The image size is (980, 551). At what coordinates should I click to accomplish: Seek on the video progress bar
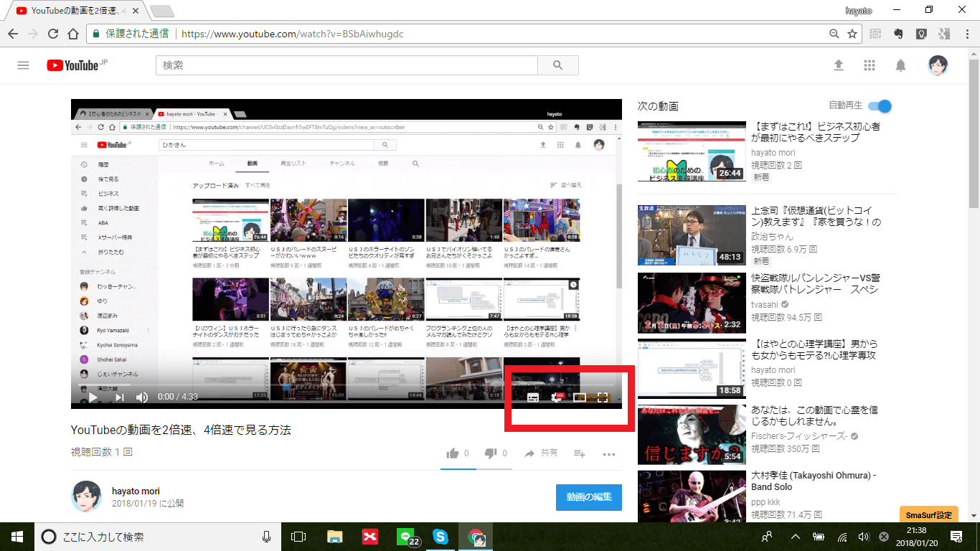click(x=347, y=385)
